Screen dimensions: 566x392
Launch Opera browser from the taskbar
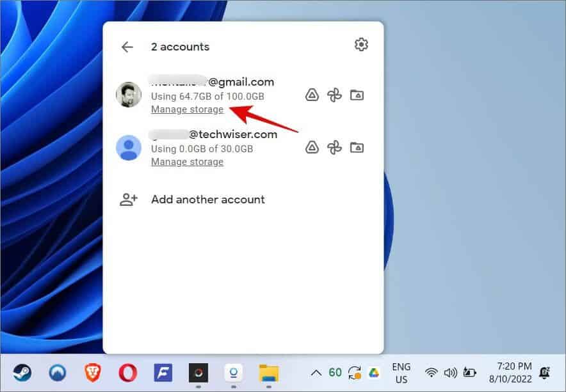(128, 373)
